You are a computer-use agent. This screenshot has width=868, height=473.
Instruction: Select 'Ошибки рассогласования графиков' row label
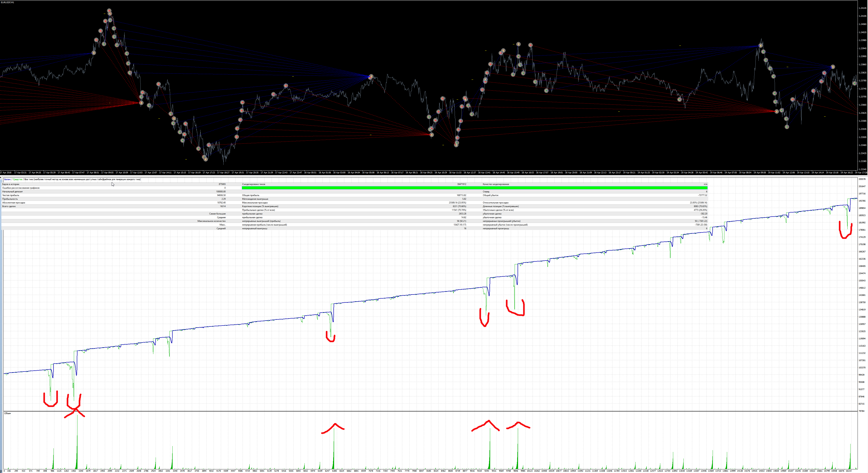[x=21, y=188]
